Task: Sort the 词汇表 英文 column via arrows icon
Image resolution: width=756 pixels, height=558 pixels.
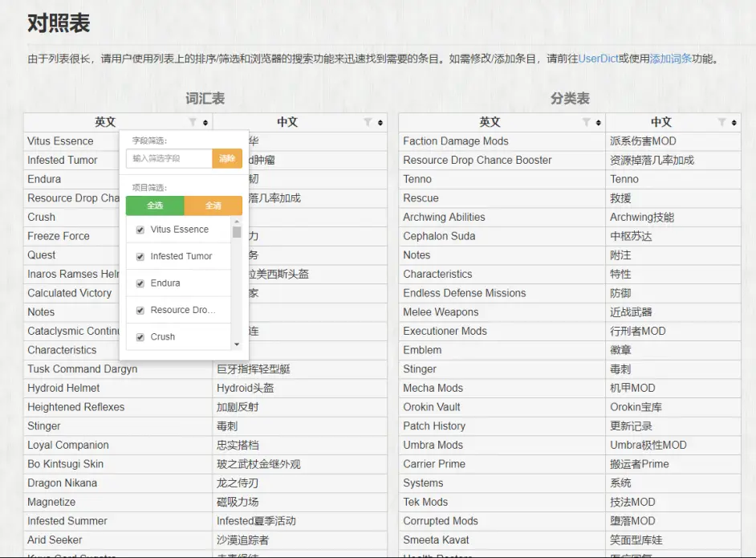Action: (205, 123)
